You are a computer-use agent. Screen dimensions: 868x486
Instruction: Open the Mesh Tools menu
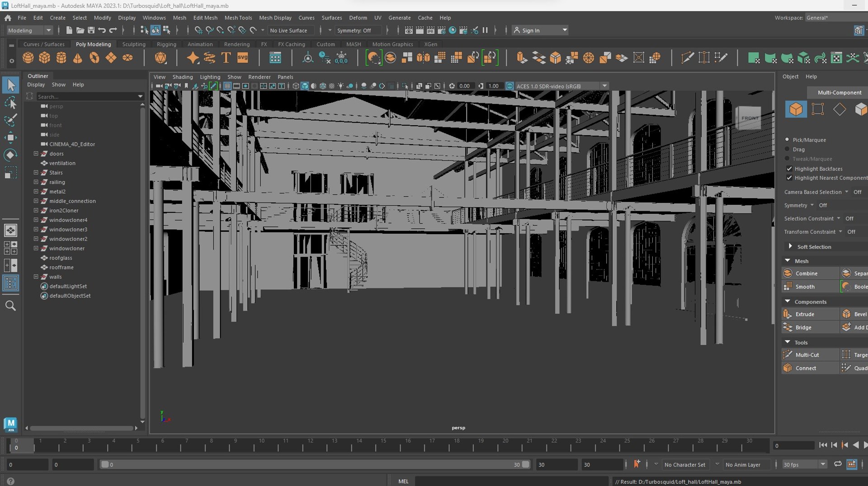(x=238, y=18)
